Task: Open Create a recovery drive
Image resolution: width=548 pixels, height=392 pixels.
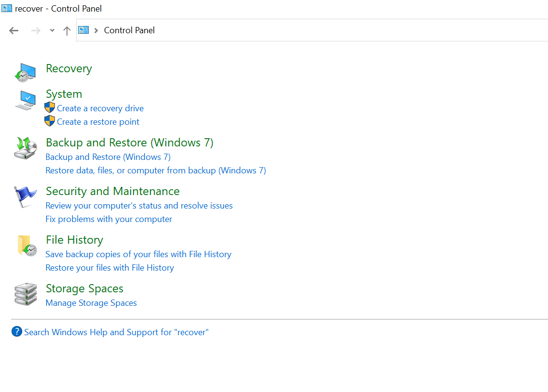Action: point(100,108)
